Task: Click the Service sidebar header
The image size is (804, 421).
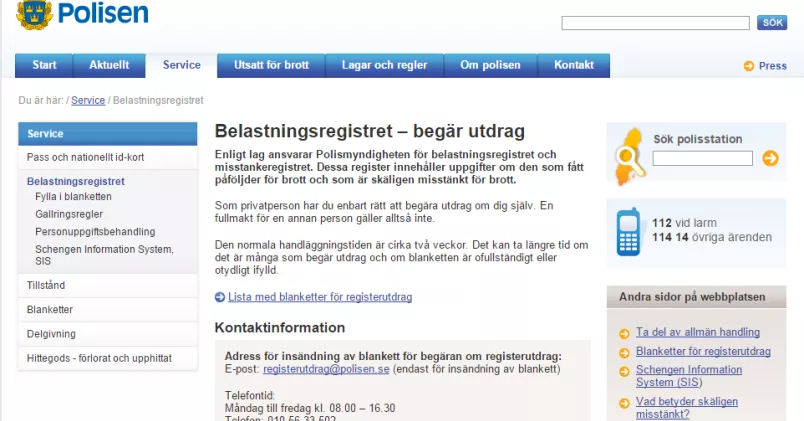Action: tap(108, 134)
